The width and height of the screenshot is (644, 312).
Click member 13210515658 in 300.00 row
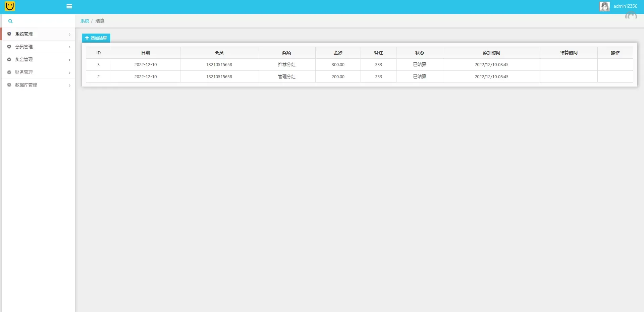point(219,65)
